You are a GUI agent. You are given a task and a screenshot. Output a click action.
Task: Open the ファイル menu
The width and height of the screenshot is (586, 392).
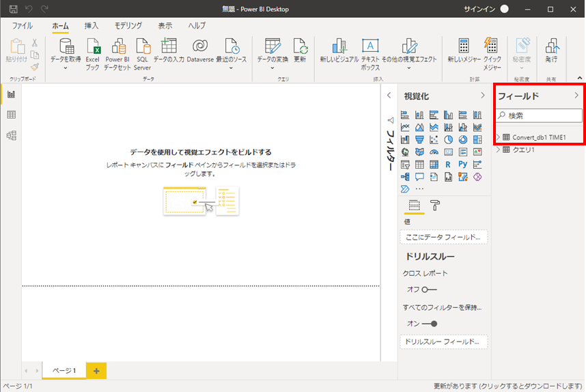click(x=22, y=25)
